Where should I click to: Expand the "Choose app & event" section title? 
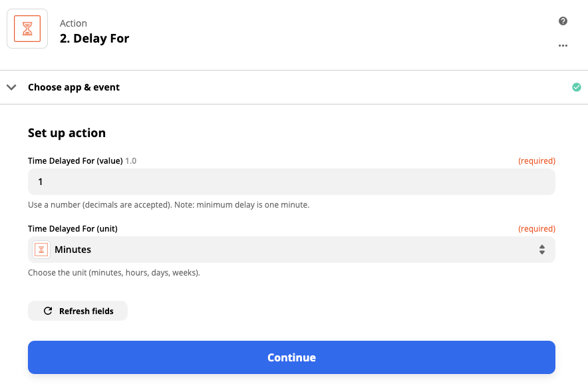point(74,87)
